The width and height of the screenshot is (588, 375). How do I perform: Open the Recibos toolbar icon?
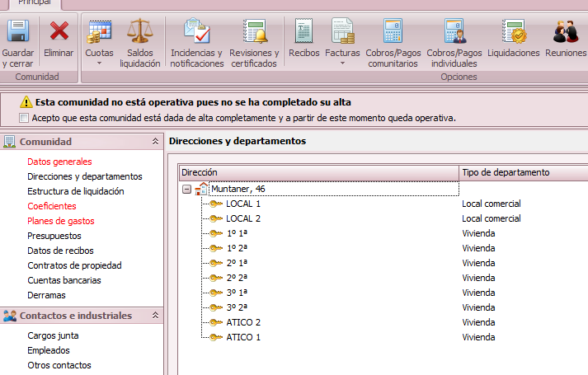click(x=304, y=33)
